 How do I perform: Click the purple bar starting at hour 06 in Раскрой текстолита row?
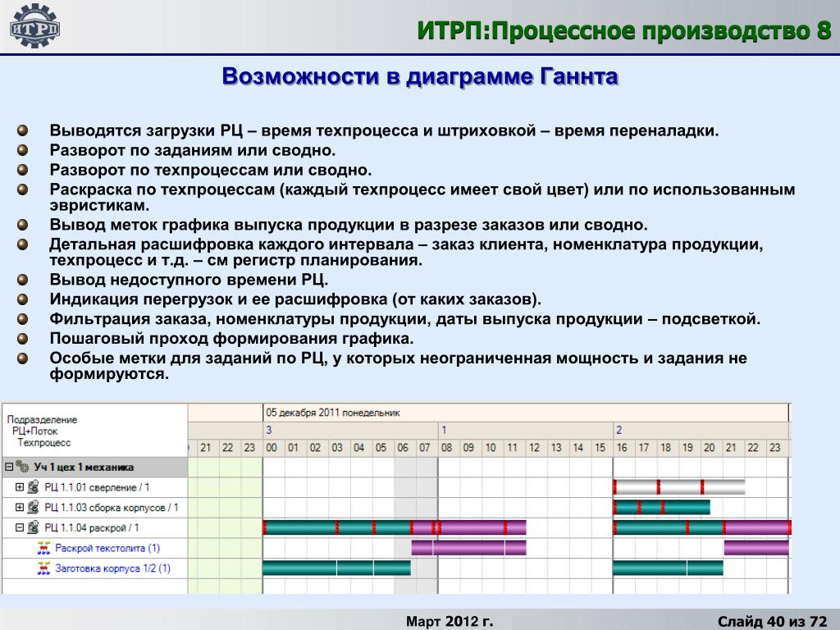tap(468, 547)
